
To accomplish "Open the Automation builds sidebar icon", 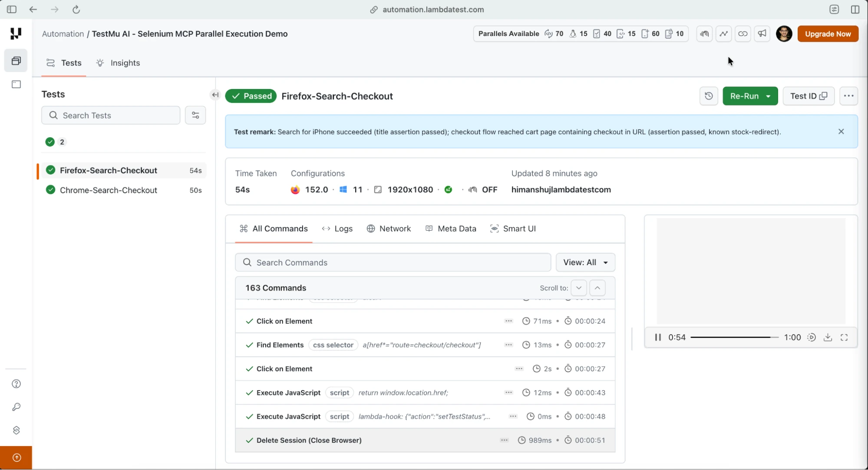I will point(16,61).
